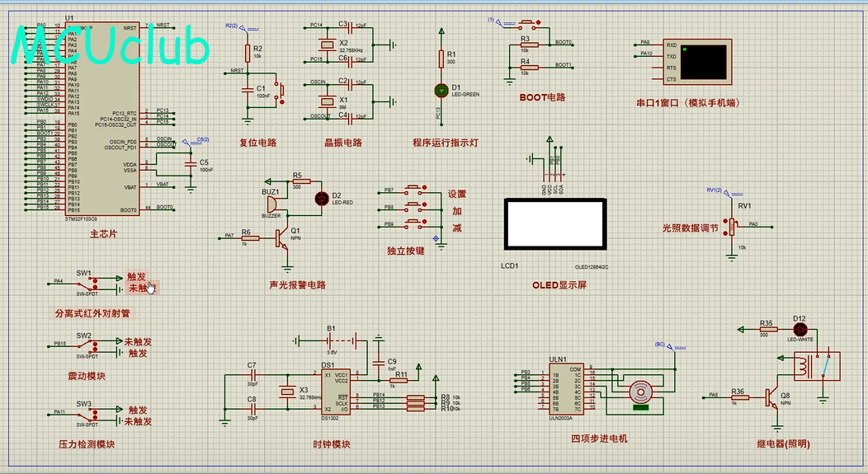Viewport: 868px width, 474px height.
Task: Adjust the RV1 potentiometer for light data
Action: click(x=732, y=226)
